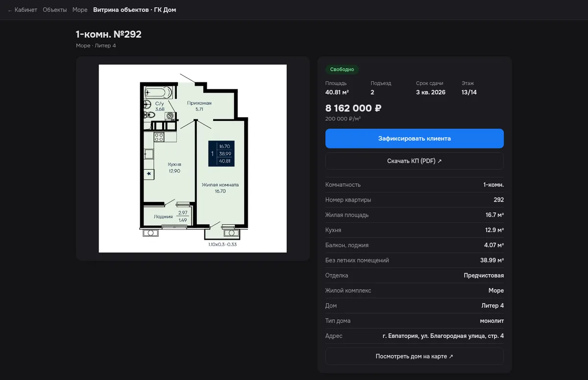Click the Адрес row label
Viewport: 588px width, 380px height.
334,336
